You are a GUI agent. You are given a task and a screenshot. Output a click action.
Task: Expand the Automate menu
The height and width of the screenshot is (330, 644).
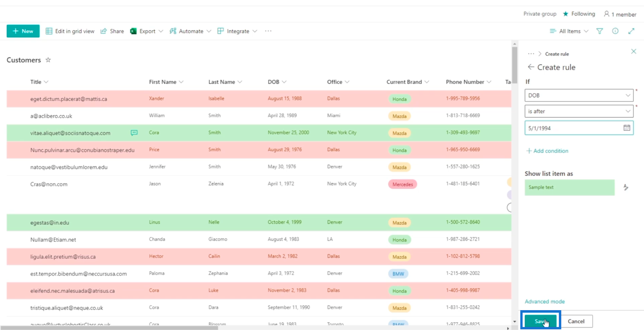(190, 31)
